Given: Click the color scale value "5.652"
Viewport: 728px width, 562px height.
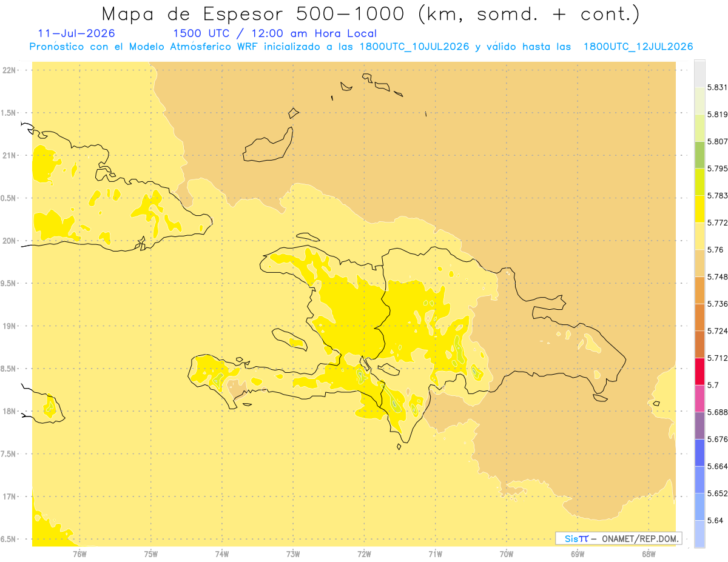Looking at the screenshot, I should tap(718, 493).
